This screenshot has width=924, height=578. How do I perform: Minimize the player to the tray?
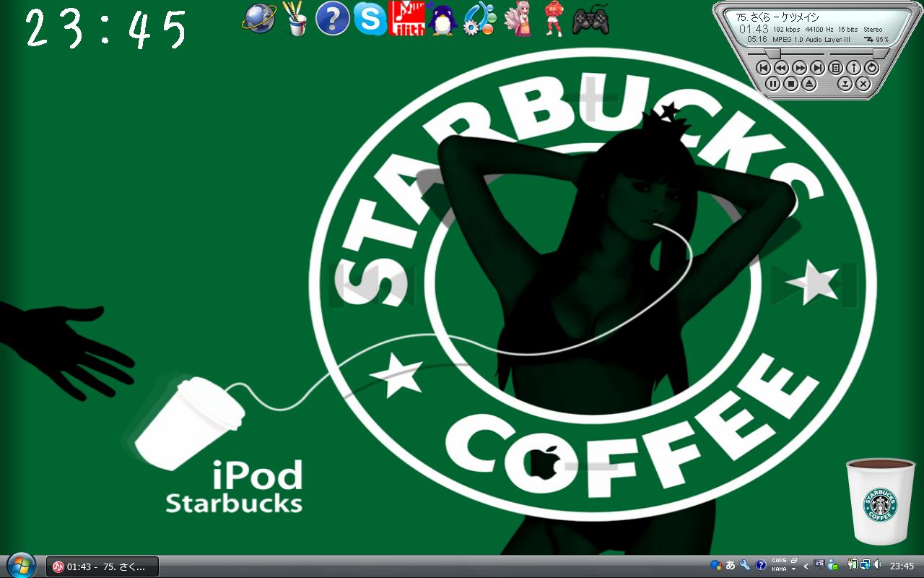845,84
